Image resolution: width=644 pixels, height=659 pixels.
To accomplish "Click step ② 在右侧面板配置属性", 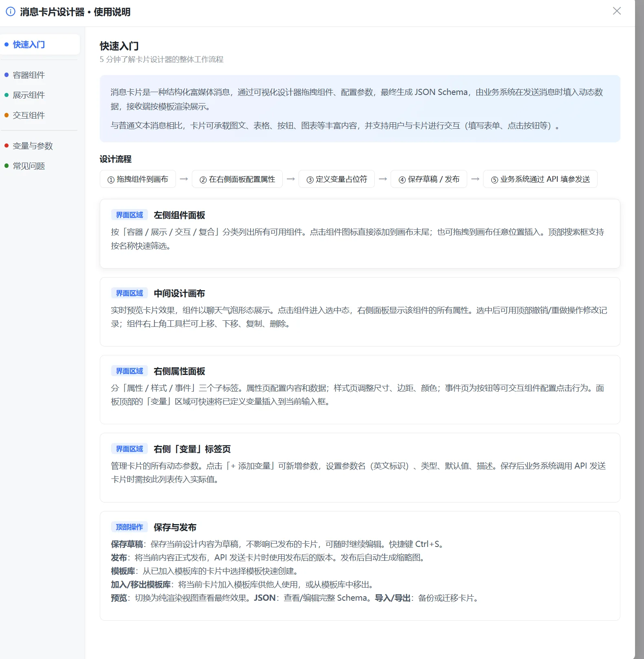I will click(237, 179).
